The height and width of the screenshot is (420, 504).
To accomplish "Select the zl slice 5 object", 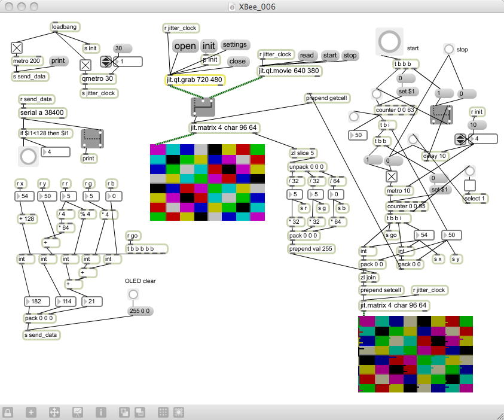I will click(303, 153).
